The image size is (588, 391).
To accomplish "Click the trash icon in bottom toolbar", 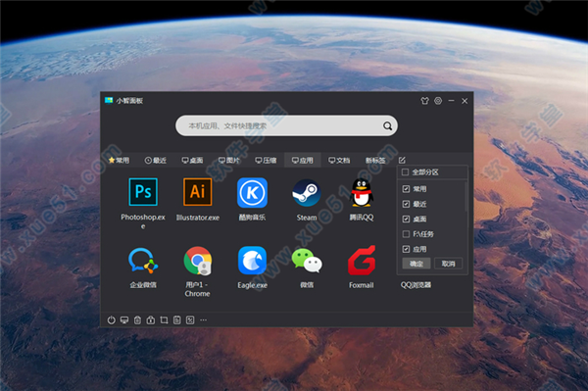I will click(x=137, y=320).
